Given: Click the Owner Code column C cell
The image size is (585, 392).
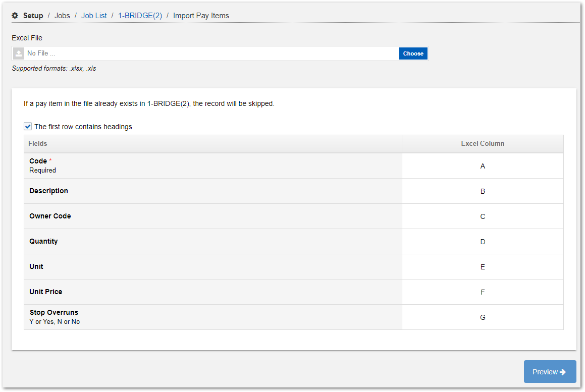Looking at the screenshot, I should (x=482, y=216).
